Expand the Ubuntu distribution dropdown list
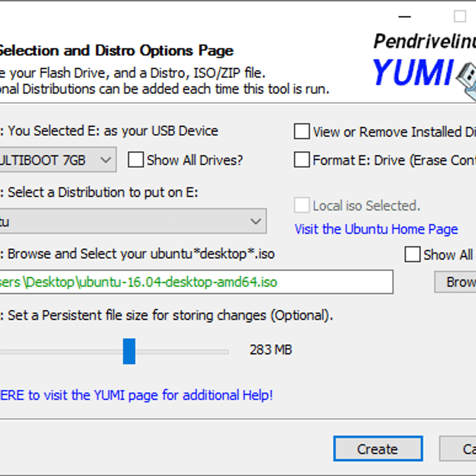 pos(133,221)
